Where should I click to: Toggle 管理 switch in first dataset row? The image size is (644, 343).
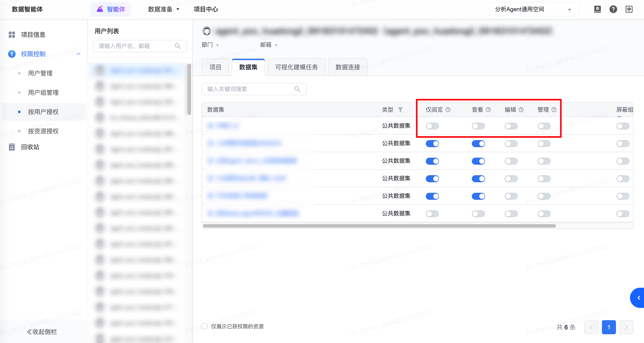coord(544,126)
